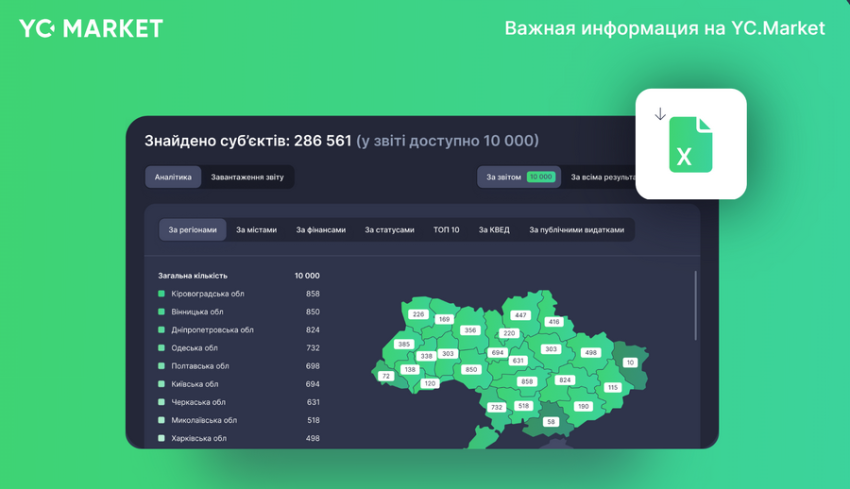Open the За регіонами tab

point(192,230)
